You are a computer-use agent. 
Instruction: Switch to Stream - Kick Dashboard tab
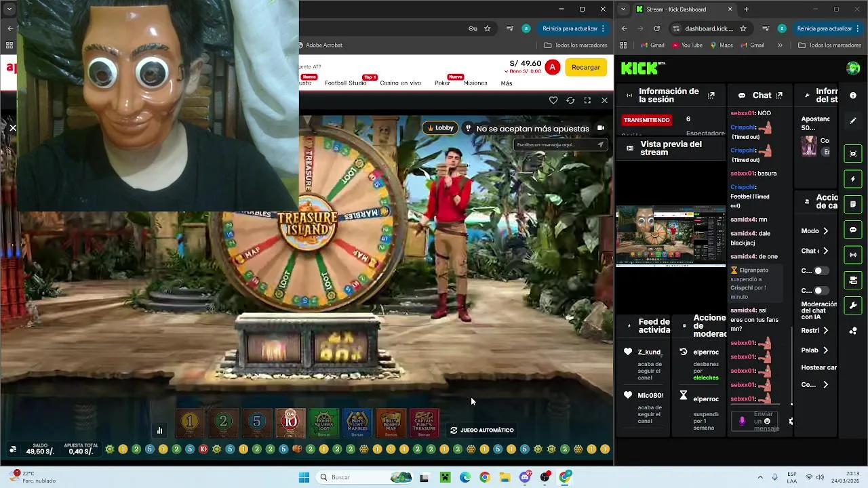pos(684,9)
